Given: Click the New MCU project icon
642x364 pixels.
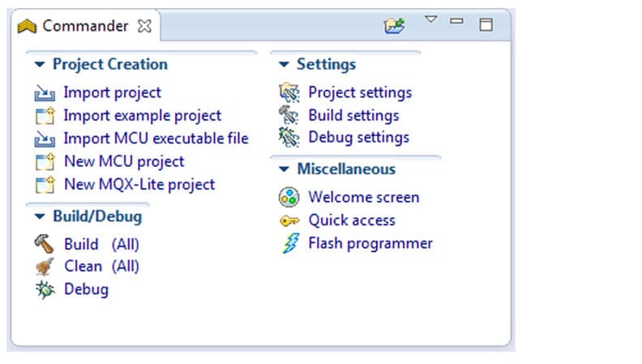Looking at the screenshot, I should tap(45, 162).
